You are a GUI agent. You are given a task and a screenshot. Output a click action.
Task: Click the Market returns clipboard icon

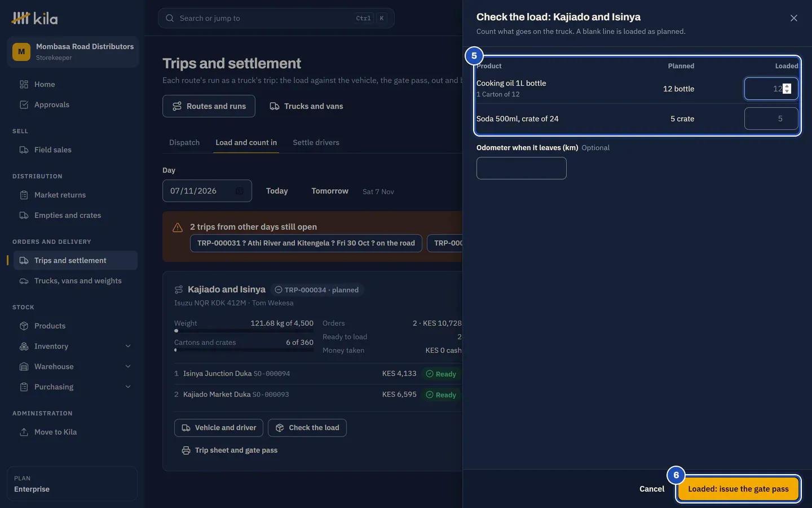(24, 195)
